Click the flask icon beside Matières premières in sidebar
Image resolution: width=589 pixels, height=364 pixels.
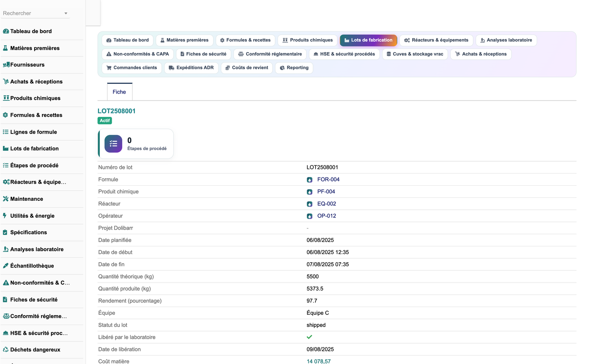(x=6, y=48)
